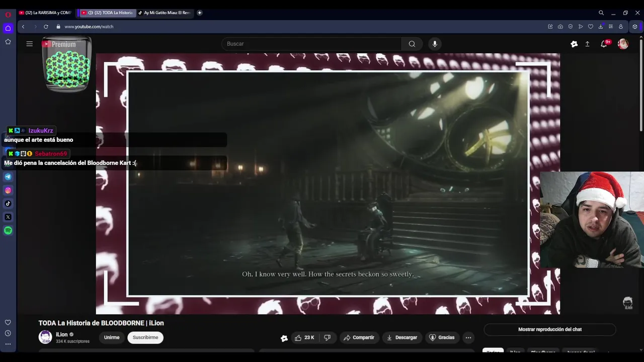Open YouTube notifications bell
The width and height of the screenshot is (644, 362).
click(x=604, y=44)
